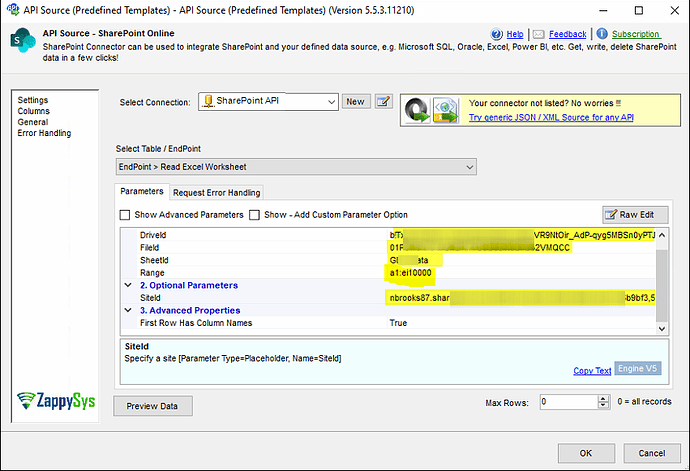This screenshot has width=690, height=471.
Task: Enable Show Advanced Parameters checkbox
Action: point(125,215)
